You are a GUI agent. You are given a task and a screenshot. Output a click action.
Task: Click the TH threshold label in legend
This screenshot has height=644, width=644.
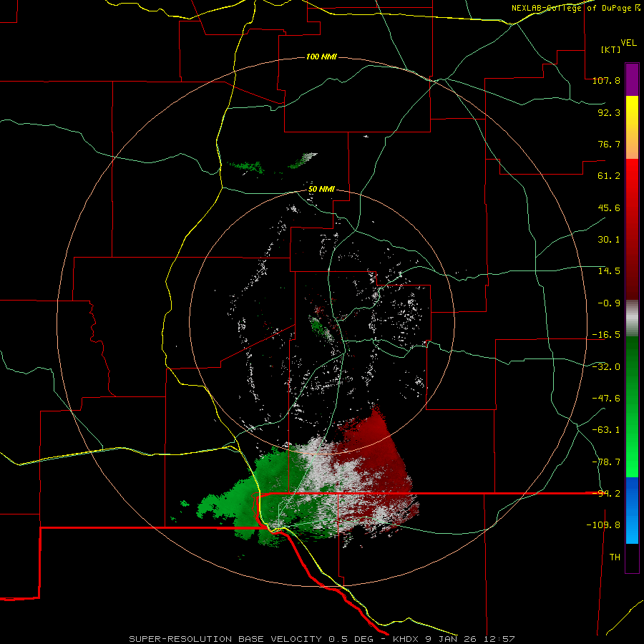tap(615, 557)
